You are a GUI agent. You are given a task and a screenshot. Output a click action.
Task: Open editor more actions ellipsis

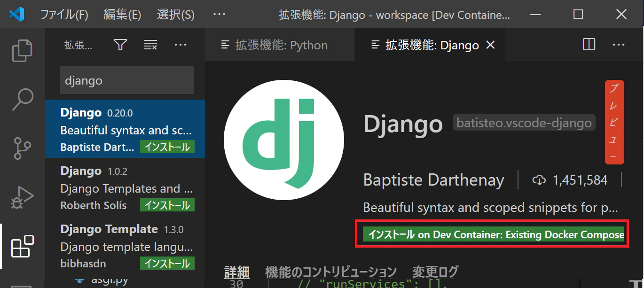[x=618, y=45]
